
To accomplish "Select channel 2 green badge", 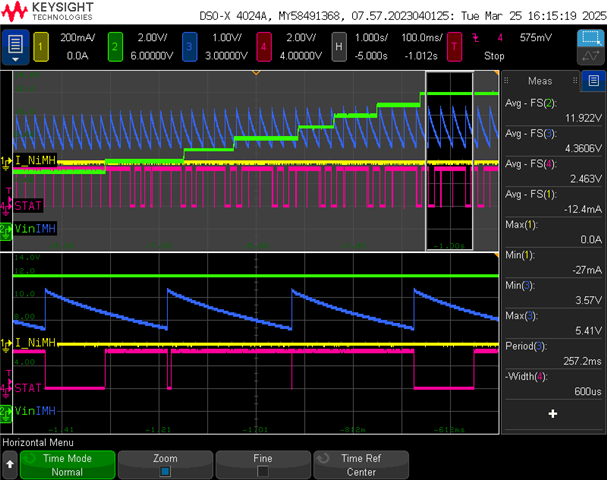I will [x=115, y=47].
